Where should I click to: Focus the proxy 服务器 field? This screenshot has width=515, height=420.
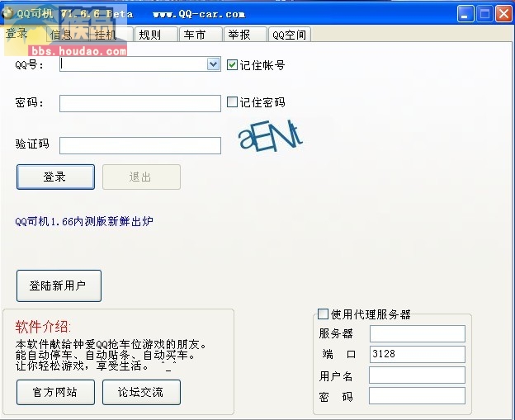tap(417, 333)
